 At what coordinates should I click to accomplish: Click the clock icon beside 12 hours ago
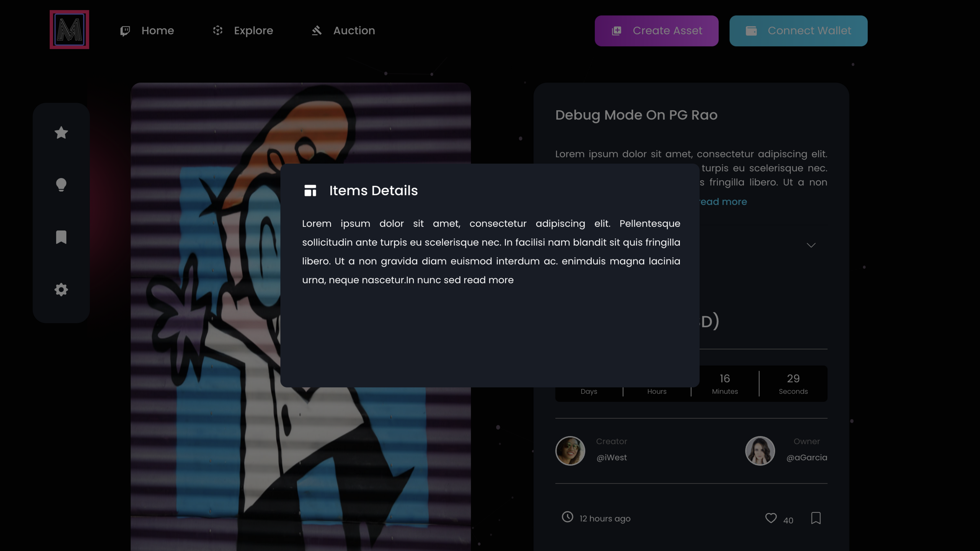(x=567, y=518)
